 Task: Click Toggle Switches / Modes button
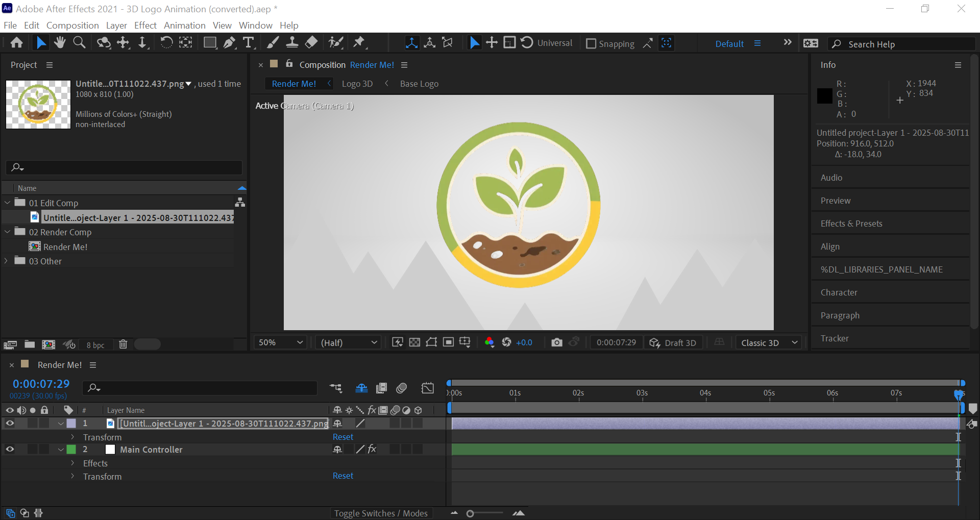pyautogui.click(x=381, y=513)
